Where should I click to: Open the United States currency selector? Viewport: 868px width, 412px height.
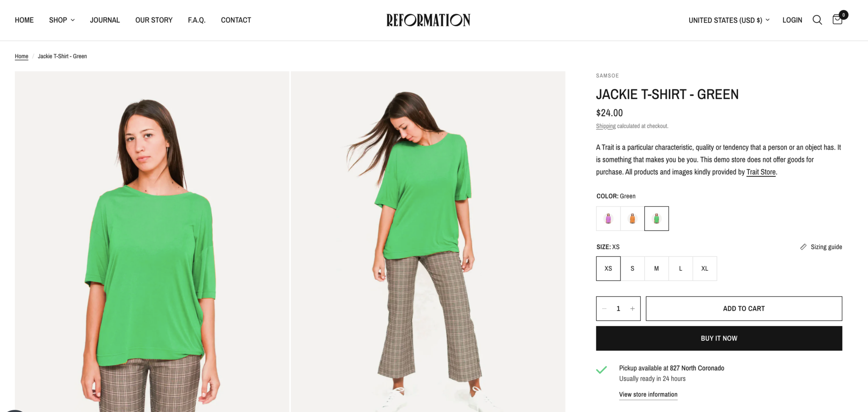tap(728, 20)
